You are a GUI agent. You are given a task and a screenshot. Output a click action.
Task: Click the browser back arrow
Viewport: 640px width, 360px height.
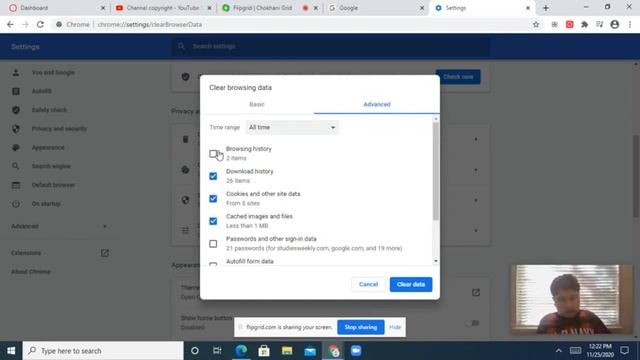point(10,24)
